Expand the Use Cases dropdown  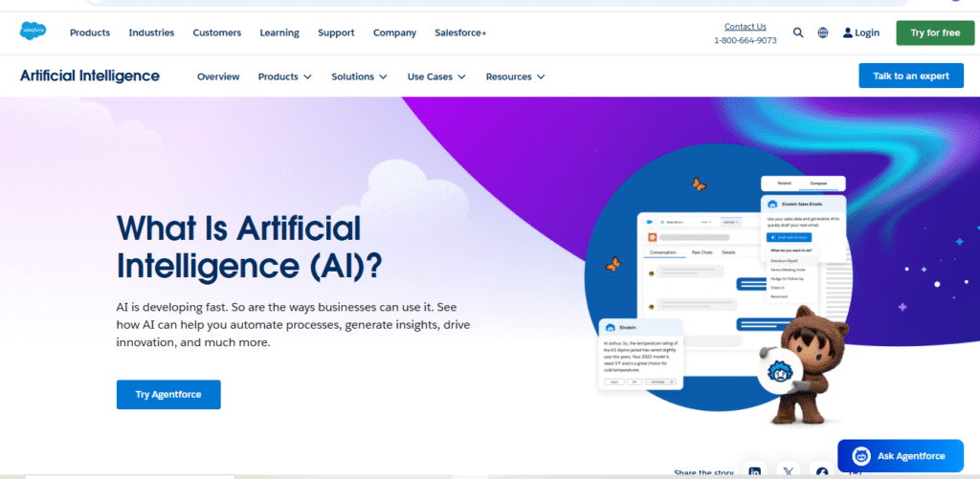point(436,76)
